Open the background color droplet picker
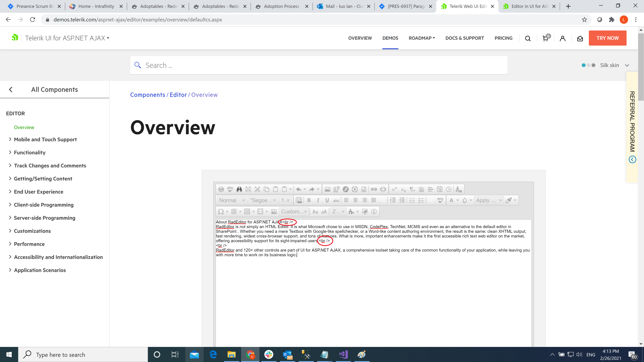This screenshot has height=362, width=644. [x=465, y=200]
